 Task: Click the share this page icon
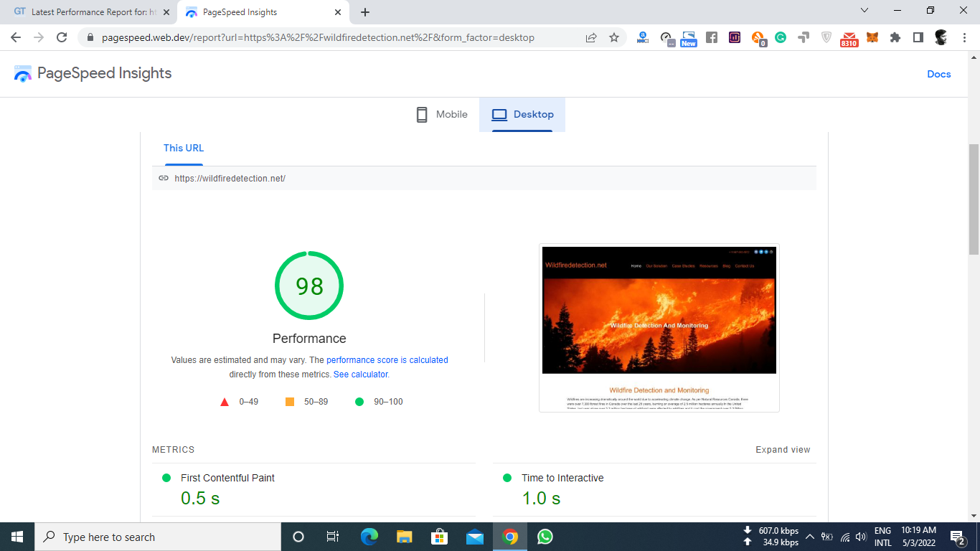pos(591,37)
